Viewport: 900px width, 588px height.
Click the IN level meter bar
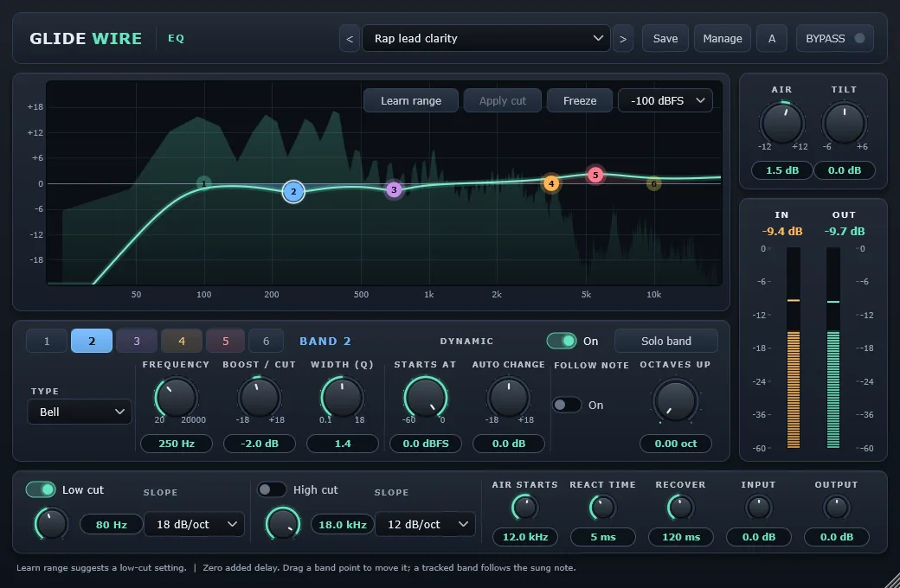(x=794, y=348)
